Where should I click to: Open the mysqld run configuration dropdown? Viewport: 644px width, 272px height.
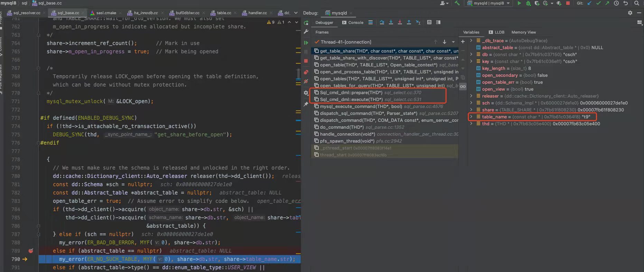tap(488, 3)
